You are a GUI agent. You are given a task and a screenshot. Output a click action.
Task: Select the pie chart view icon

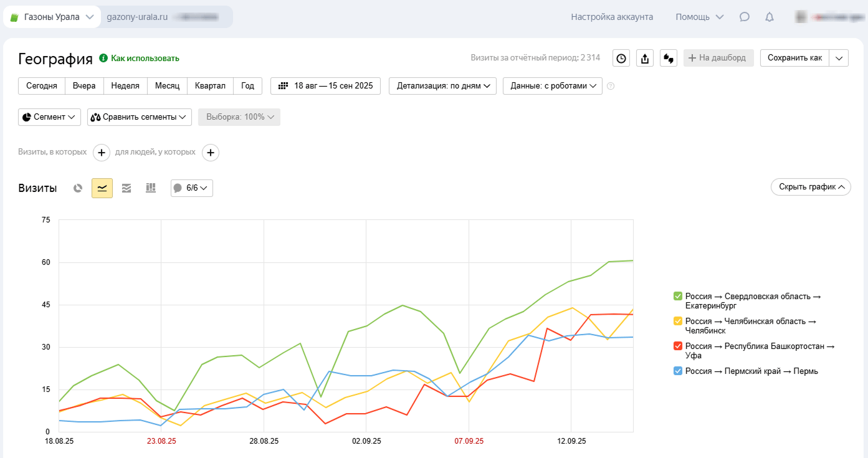78,188
